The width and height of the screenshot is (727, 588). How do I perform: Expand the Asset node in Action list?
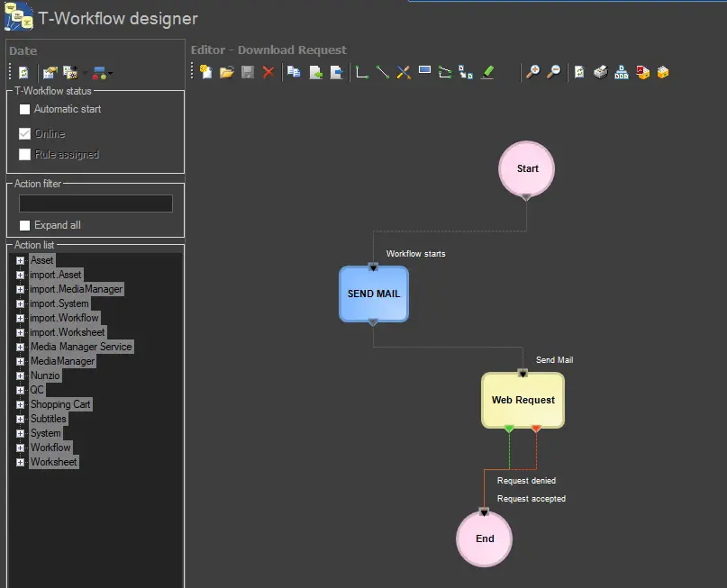(20, 260)
